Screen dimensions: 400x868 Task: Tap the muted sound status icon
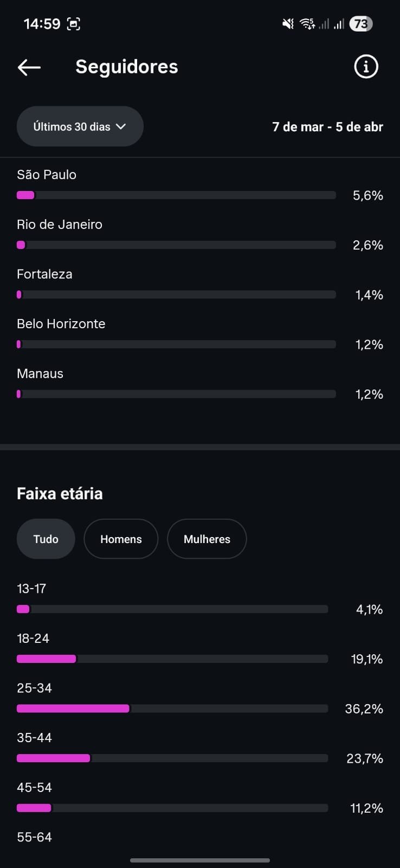[288, 24]
